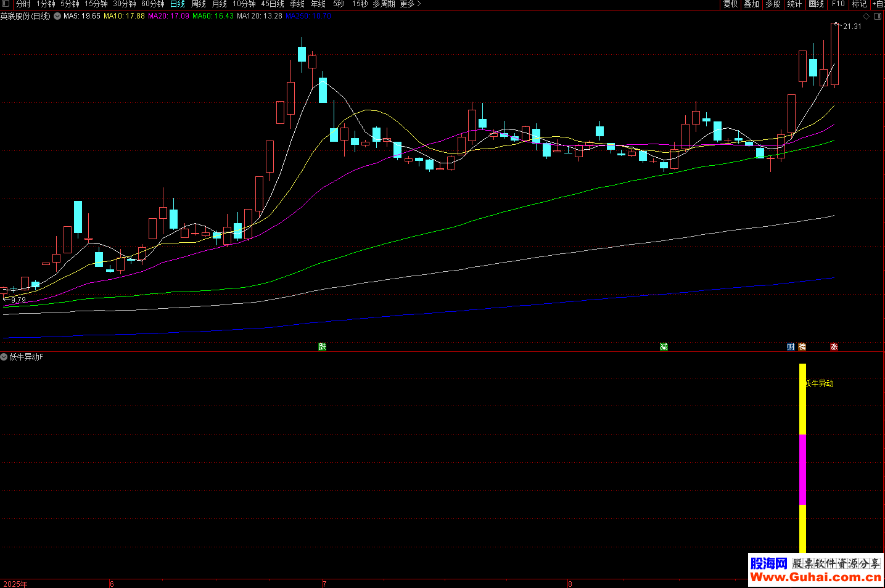Click the magenta MA20: 17.09 label
885x588 pixels.
click(168, 16)
